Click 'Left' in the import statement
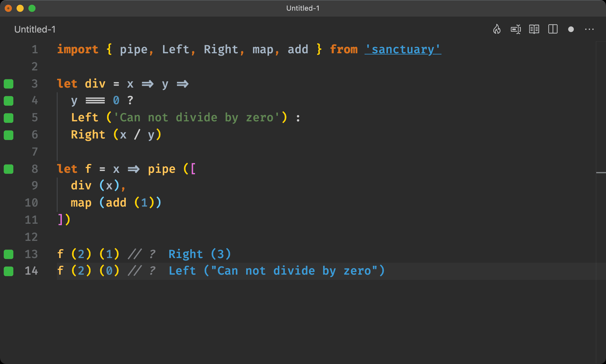This screenshot has height=364, width=606. pyautogui.click(x=175, y=49)
